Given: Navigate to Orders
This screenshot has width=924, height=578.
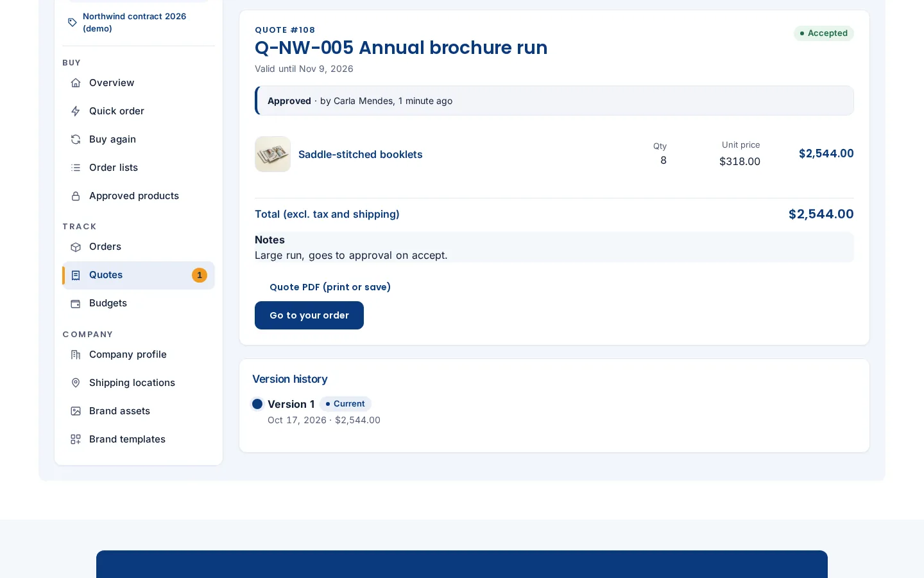Looking at the screenshot, I should tap(139, 247).
